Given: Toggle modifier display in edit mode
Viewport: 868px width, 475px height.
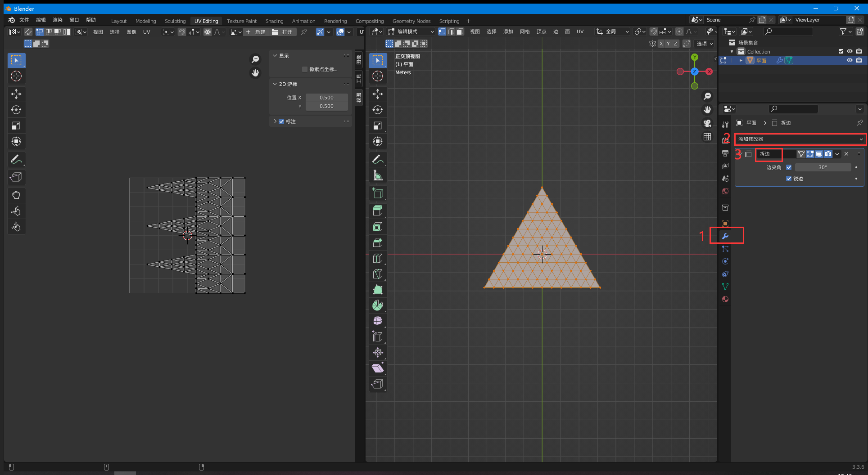Looking at the screenshot, I should pos(810,154).
